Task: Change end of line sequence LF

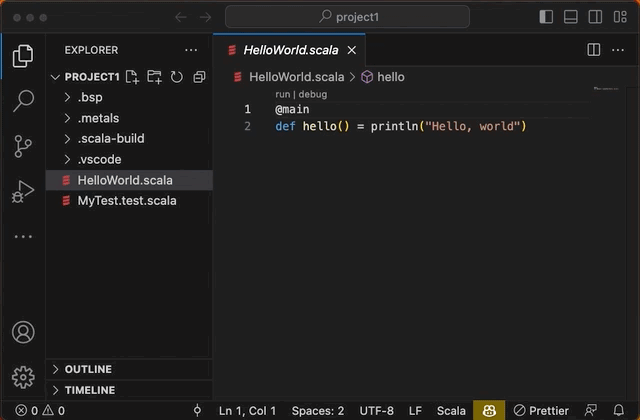Action: [x=415, y=410]
